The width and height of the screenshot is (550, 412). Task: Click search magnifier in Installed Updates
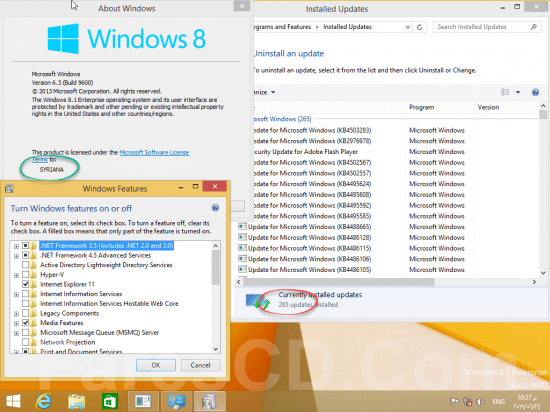[534, 27]
